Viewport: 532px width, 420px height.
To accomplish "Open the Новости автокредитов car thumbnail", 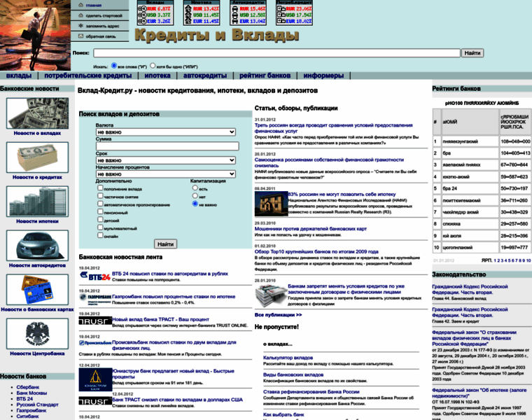I will [37, 246].
